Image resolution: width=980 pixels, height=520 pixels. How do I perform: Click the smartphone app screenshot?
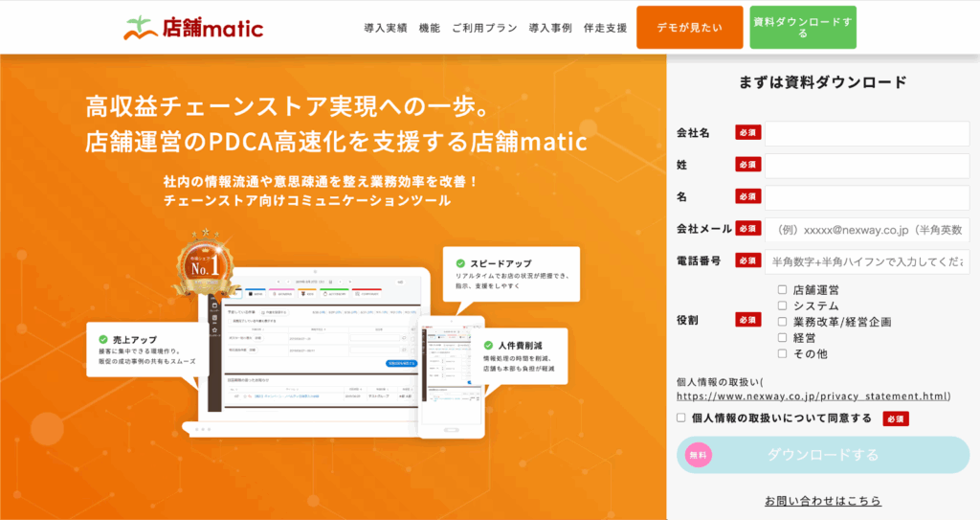pyautogui.click(x=451, y=373)
